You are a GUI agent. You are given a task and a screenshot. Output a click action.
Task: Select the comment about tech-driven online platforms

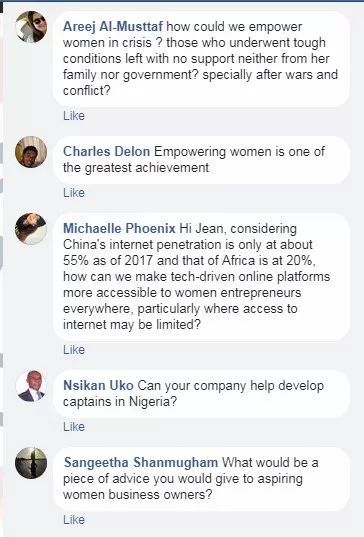coord(201,277)
